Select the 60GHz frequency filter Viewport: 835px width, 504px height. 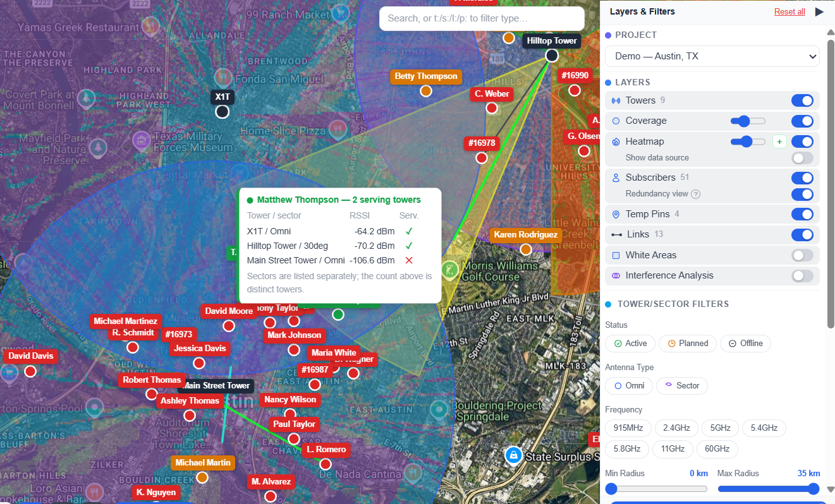[717, 449]
